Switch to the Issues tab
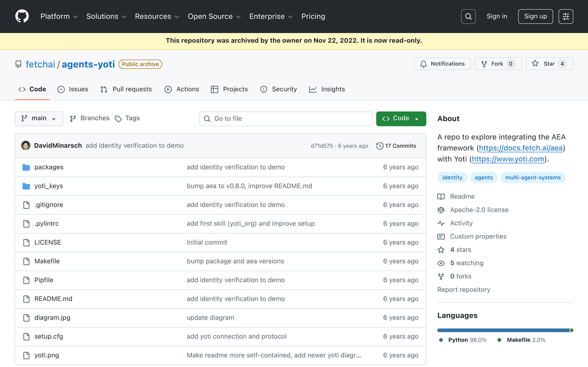This screenshot has width=588, height=367. coord(73,89)
